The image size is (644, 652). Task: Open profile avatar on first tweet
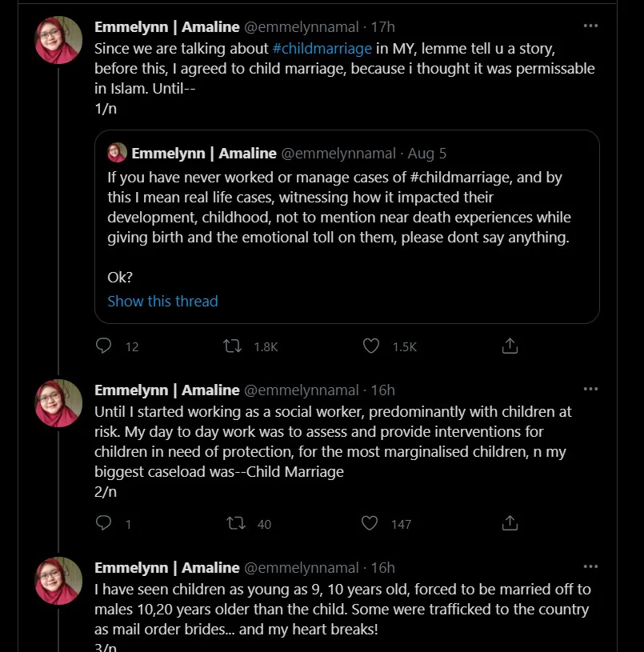(58, 40)
